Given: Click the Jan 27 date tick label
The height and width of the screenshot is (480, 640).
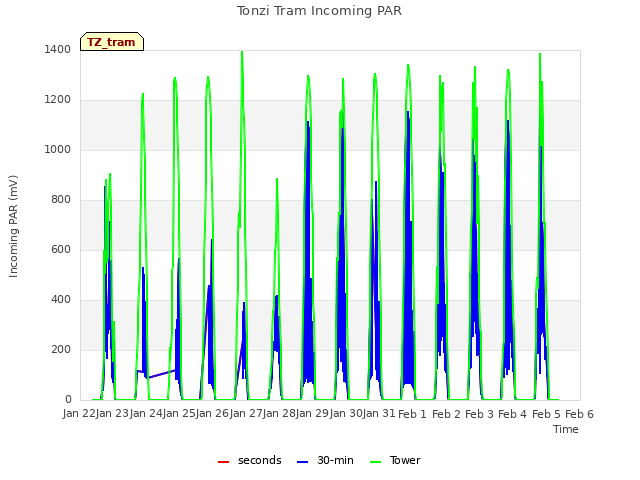Looking at the screenshot, I should point(246,414).
